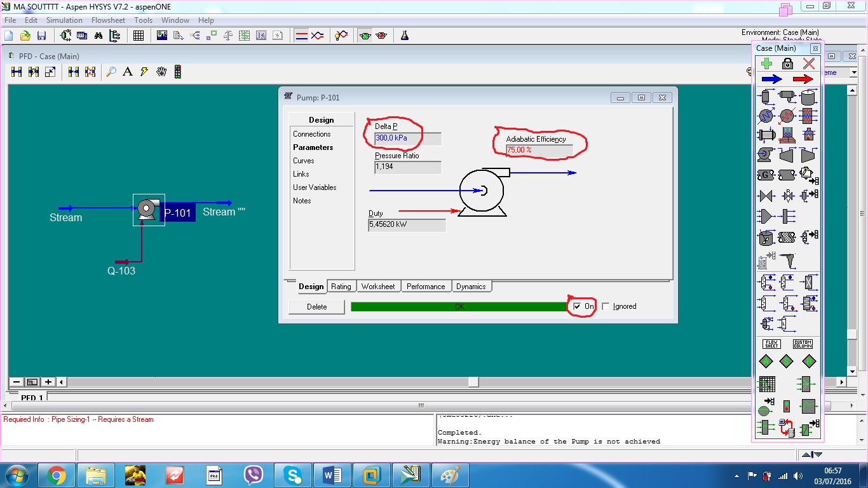This screenshot has height=488, width=868.
Task: Uncheck the On checkbox for pump P-101
Action: [579, 306]
